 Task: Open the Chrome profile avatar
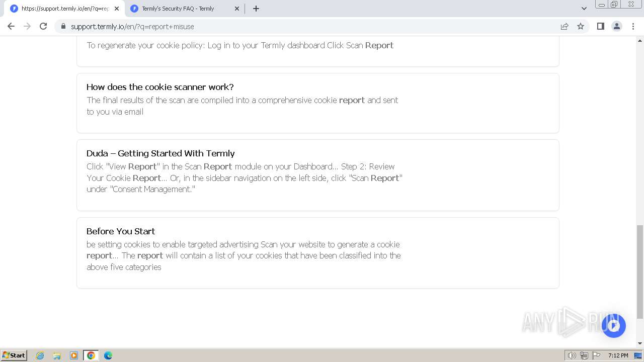pyautogui.click(x=616, y=26)
